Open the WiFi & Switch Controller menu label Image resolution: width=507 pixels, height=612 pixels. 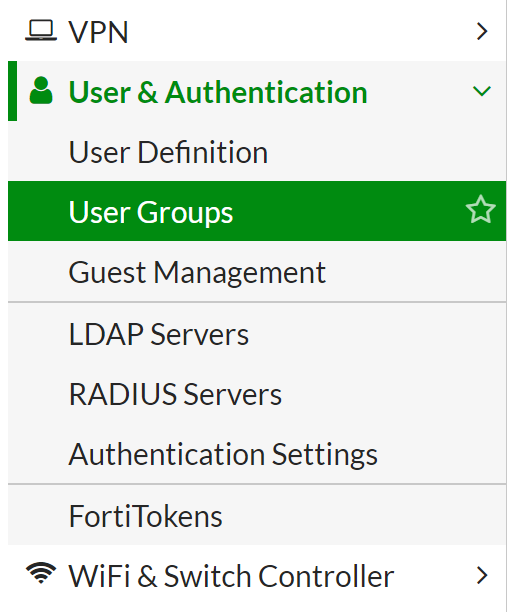231,576
